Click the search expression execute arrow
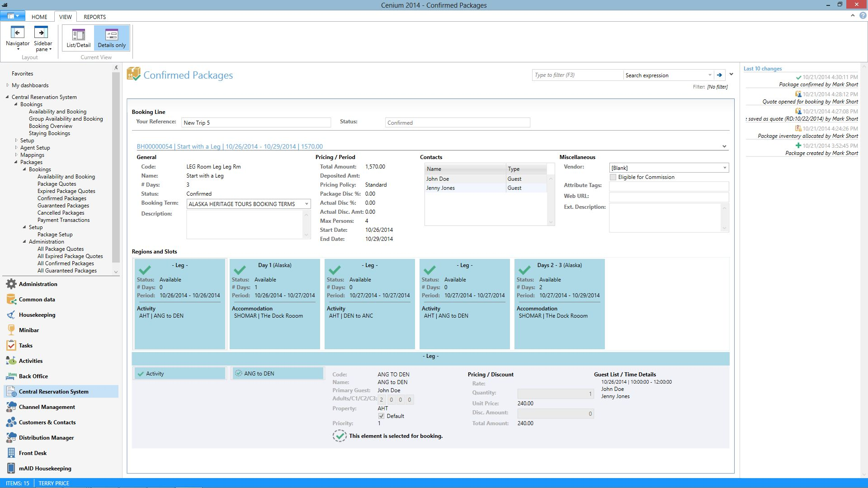Viewport: 868px width, 488px height. [720, 75]
